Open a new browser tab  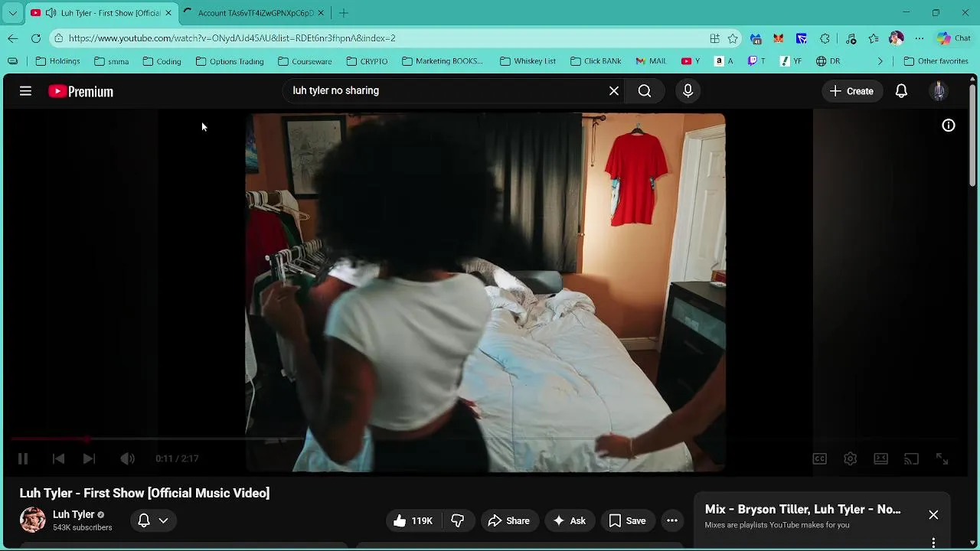[x=344, y=13]
